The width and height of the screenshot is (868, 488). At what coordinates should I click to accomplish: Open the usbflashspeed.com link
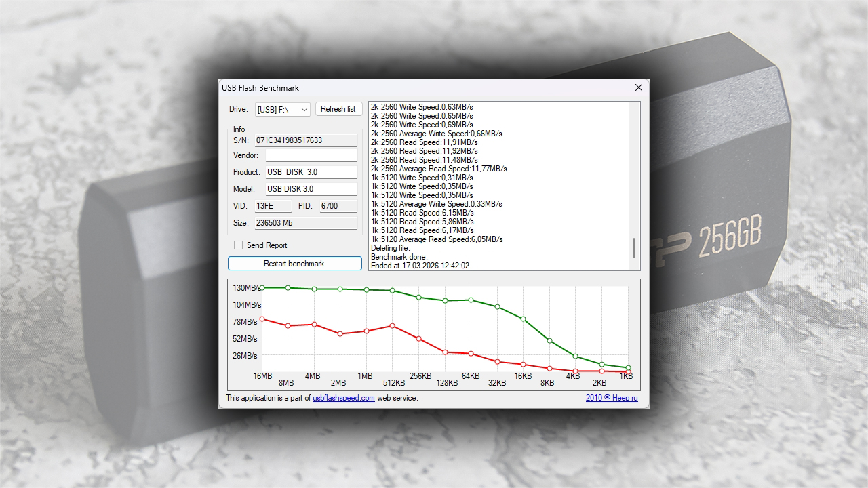(x=344, y=398)
